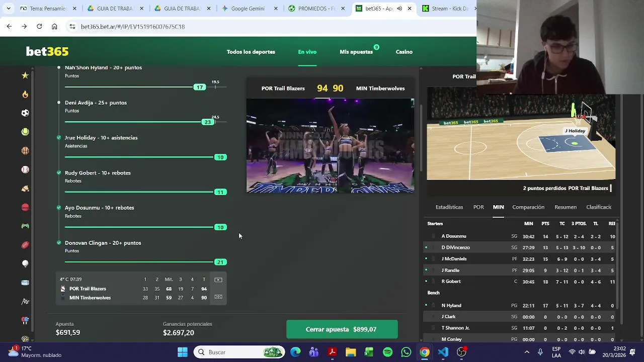Select A Dosunmu in player stats
Screen dimensions: 644x362
[454, 236]
